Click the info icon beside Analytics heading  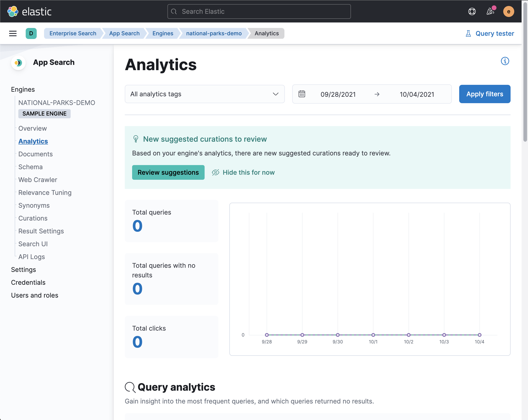point(505,61)
